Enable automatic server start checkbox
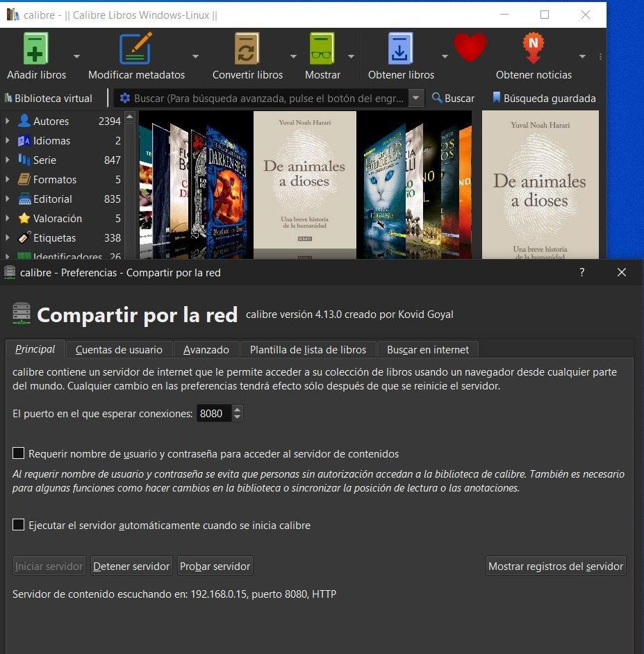This screenshot has height=654, width=644. pos(18,524)
